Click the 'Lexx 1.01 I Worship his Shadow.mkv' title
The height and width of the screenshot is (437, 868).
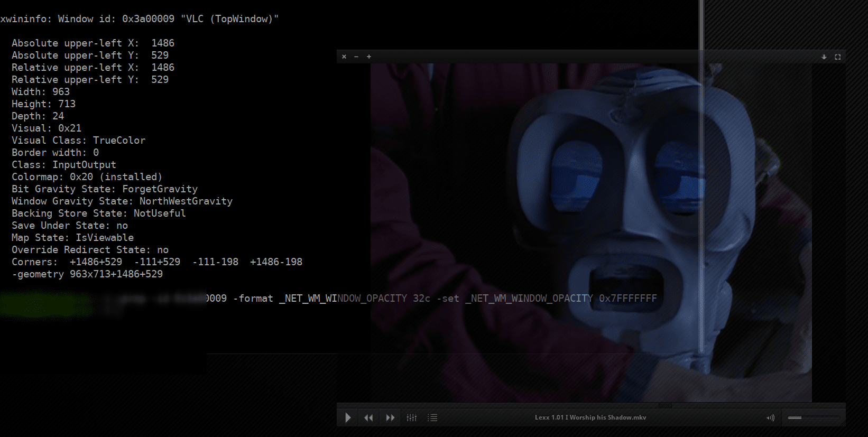coord(590,417)
